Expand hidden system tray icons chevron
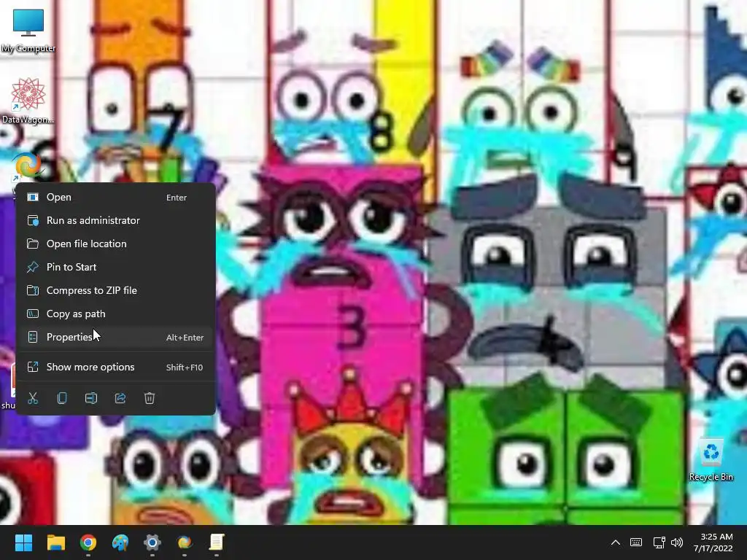747x560 pixels. pos(616,542)
